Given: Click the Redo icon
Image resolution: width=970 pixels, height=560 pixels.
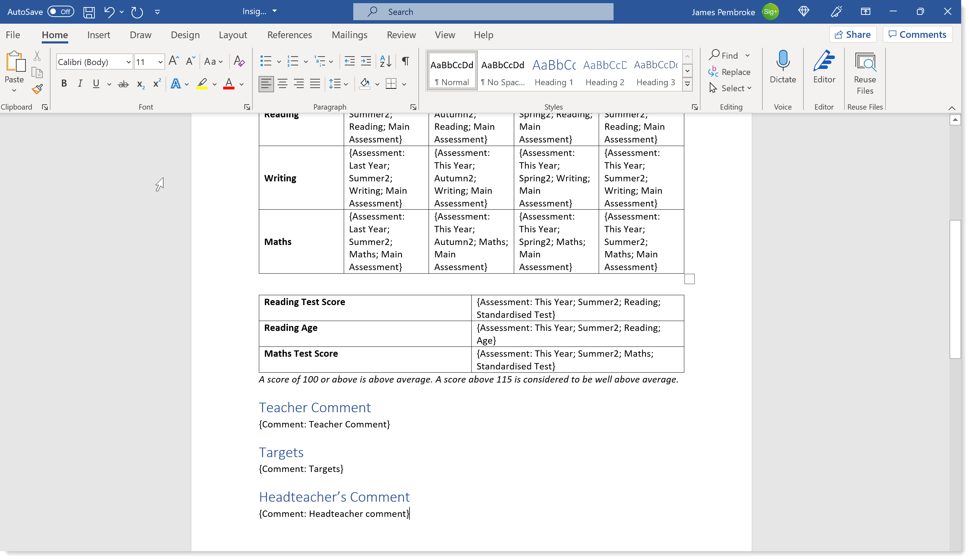Looking at the screenshot, I should 137,12.
